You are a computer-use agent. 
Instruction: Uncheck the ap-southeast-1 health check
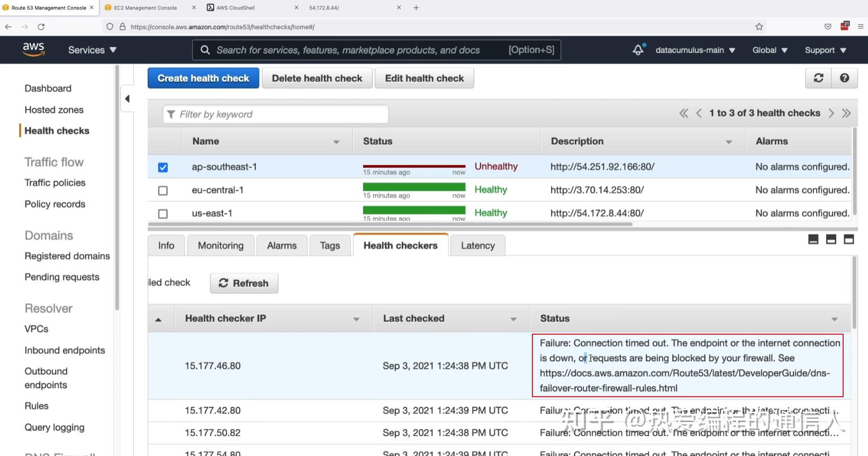163,167
